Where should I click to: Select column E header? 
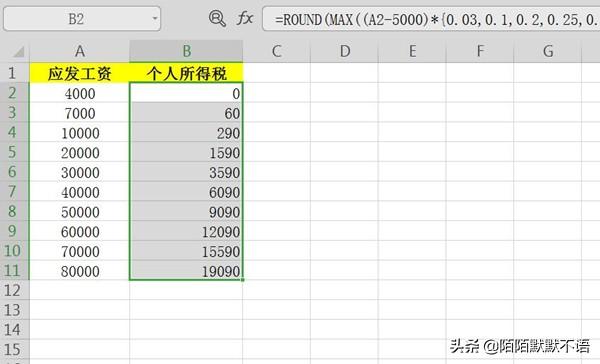coord(412,51)
